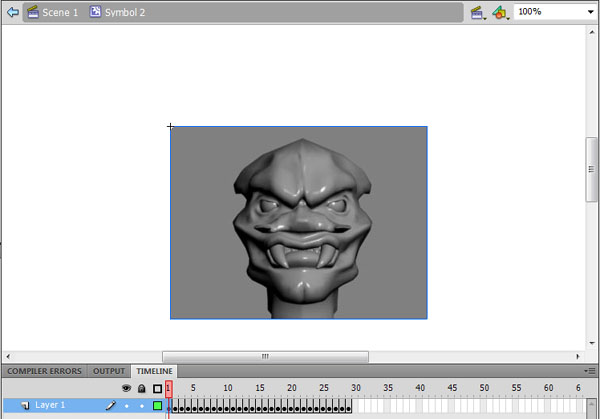Toggle lock dot for Layer 1
600x419 pixels.
click(142, 405)
